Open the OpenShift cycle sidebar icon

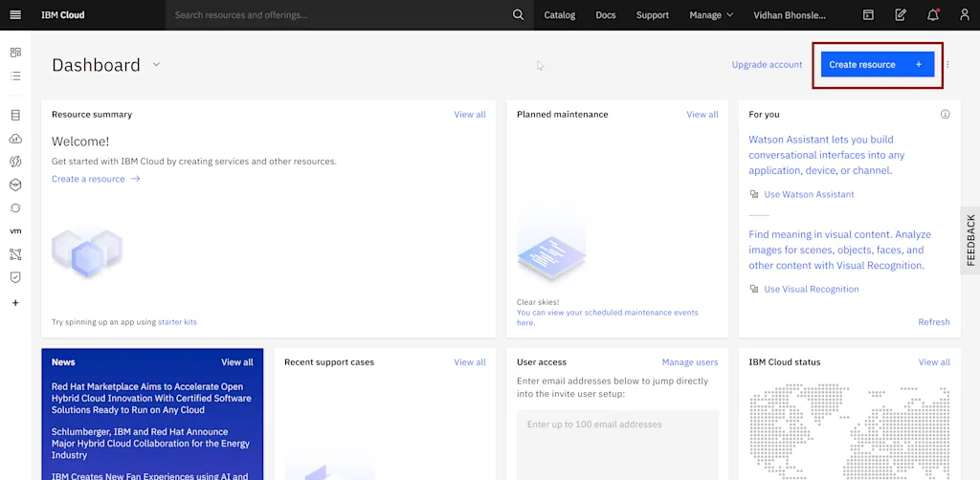(15, 207)
